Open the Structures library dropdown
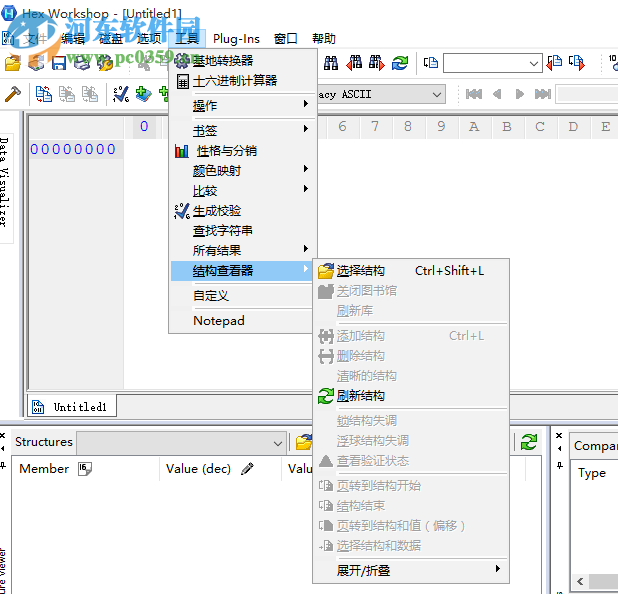Image resolution: width=618 pixels, height=594 pixels. 277,443
